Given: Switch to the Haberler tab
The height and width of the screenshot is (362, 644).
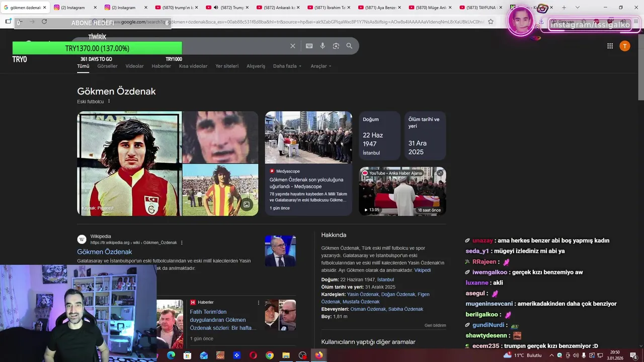Looking at the screenshot, I should (x=162, y=66).
